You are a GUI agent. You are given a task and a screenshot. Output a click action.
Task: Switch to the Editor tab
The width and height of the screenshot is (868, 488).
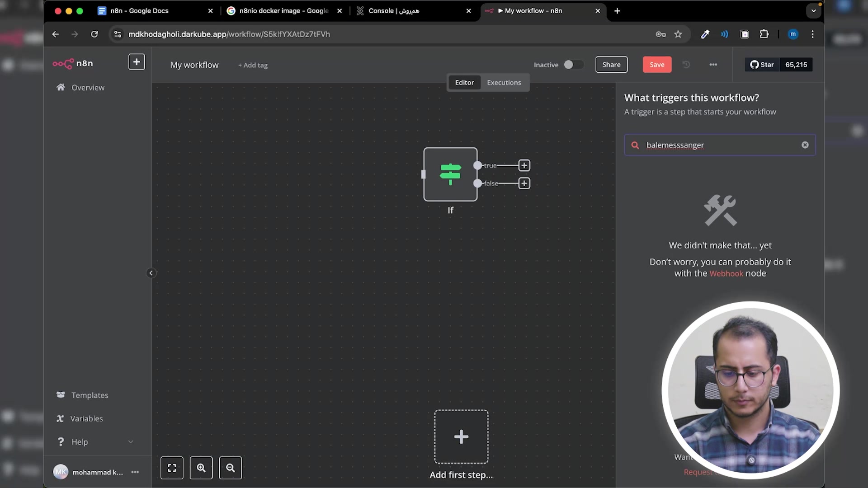(x=464, y=82)
